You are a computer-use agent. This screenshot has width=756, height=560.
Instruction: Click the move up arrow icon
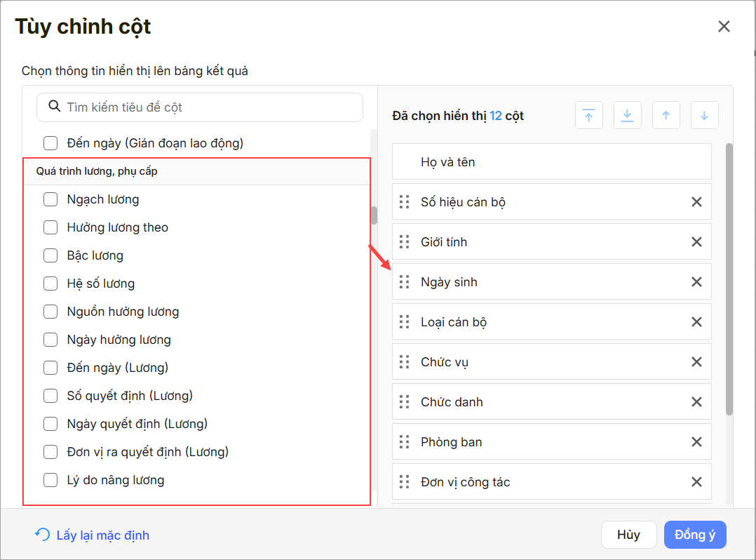[x=666, y=116]
